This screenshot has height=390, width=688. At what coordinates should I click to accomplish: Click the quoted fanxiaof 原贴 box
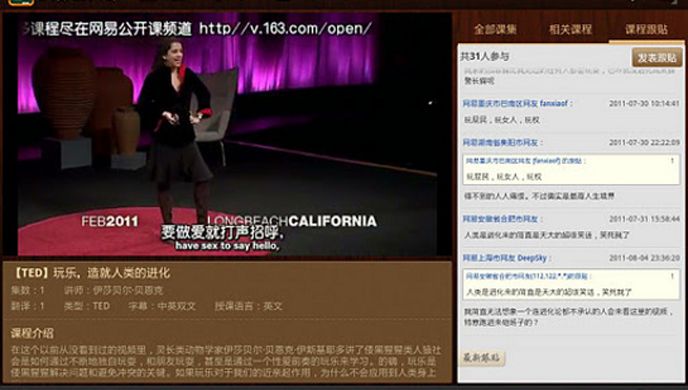[x=571, y=169]
